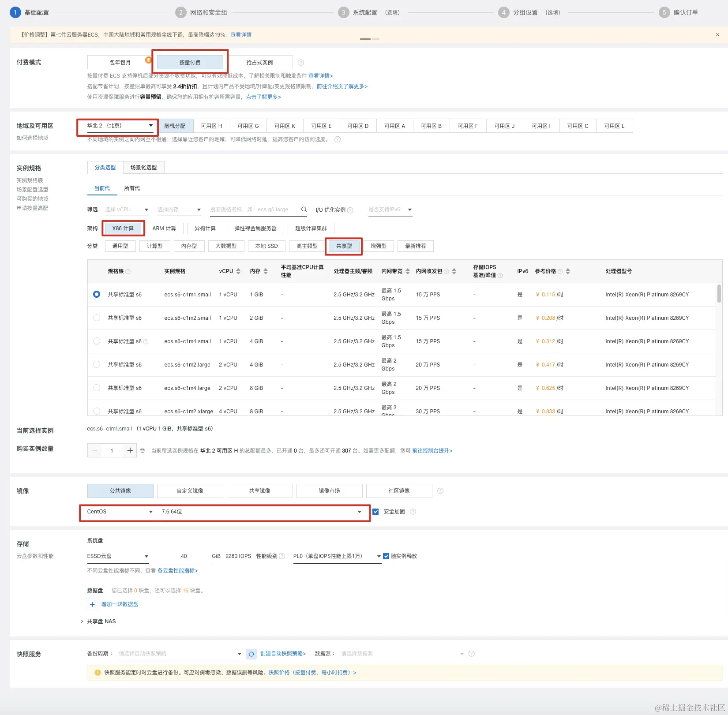728x715 pixels.
Task: Expand the 共享盘 NAS section
Action: point(98,621)
